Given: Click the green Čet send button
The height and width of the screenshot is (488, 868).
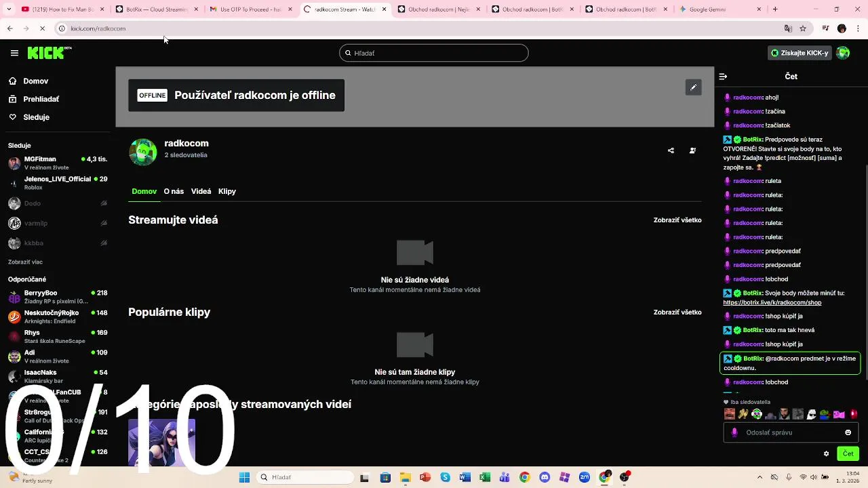Looking at the screenshot, I should point(848,454).
